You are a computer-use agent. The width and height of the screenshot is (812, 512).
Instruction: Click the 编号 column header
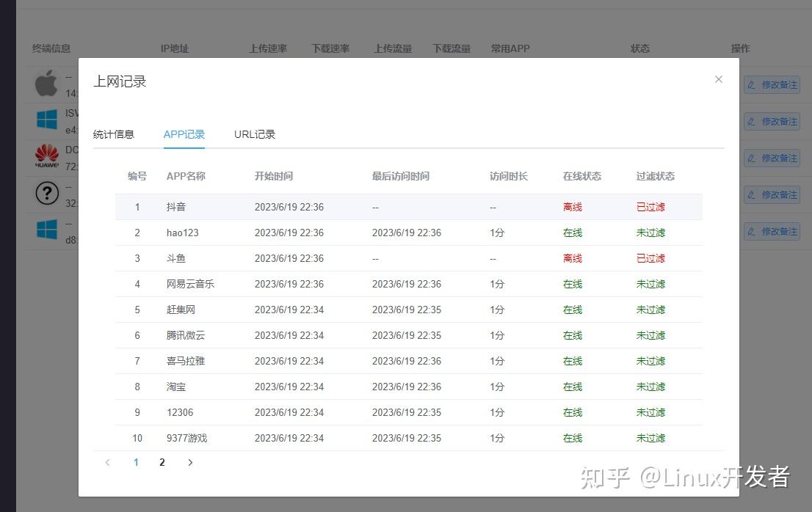137,176
